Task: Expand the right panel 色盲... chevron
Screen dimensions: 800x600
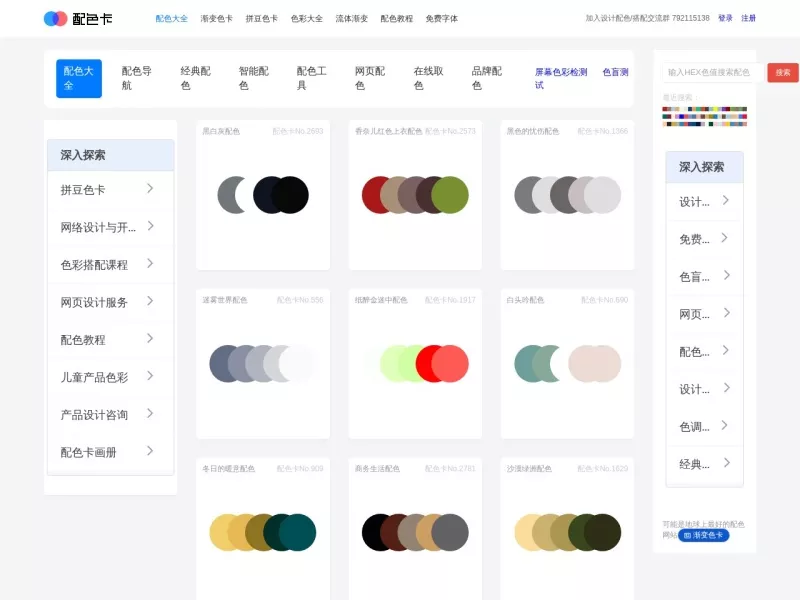Action: point(727,276)
